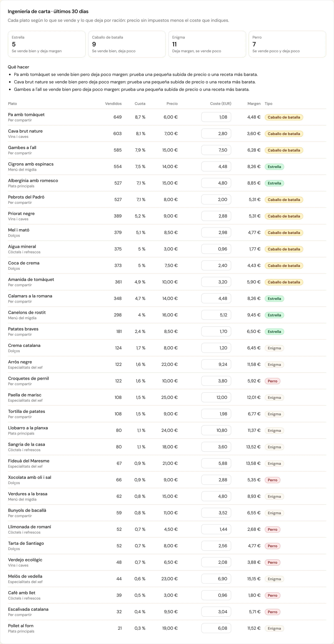This screenshot has height=644, width=334.
Task: Click the Coste (EUR) column header
Action: click(221, 103)
